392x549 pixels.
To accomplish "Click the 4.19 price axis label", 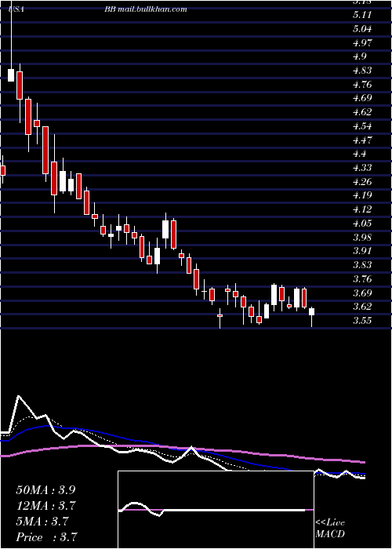I will 362,195.
